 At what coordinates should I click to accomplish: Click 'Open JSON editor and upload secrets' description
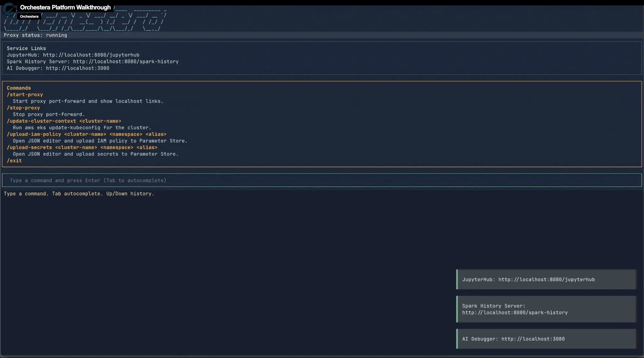click(96, 154)
